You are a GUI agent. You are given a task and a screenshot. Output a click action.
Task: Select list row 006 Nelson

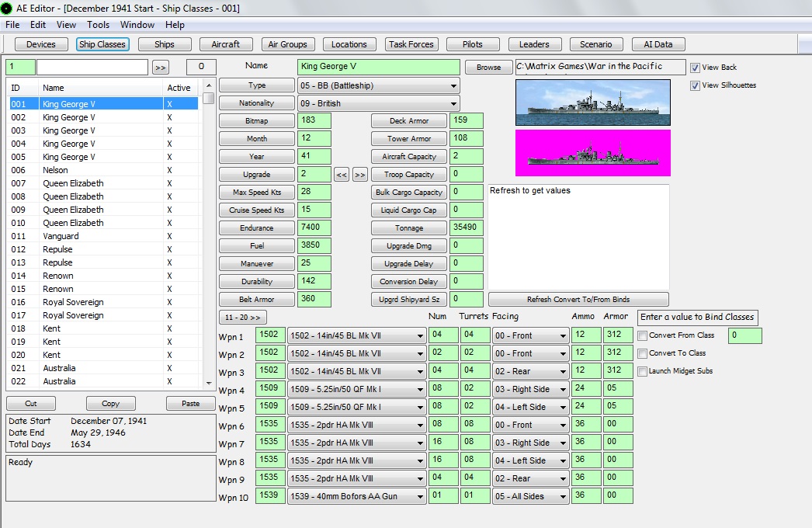click(x=103, y=170)
